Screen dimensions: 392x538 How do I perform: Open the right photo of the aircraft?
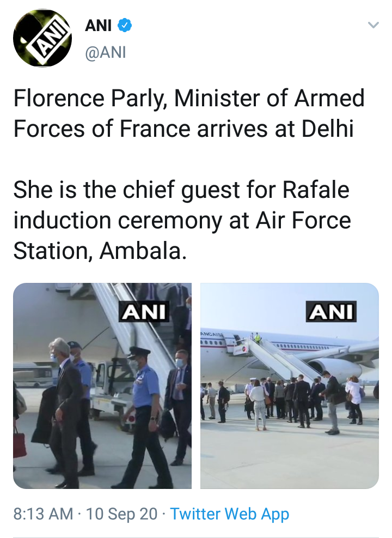[290, 385]
